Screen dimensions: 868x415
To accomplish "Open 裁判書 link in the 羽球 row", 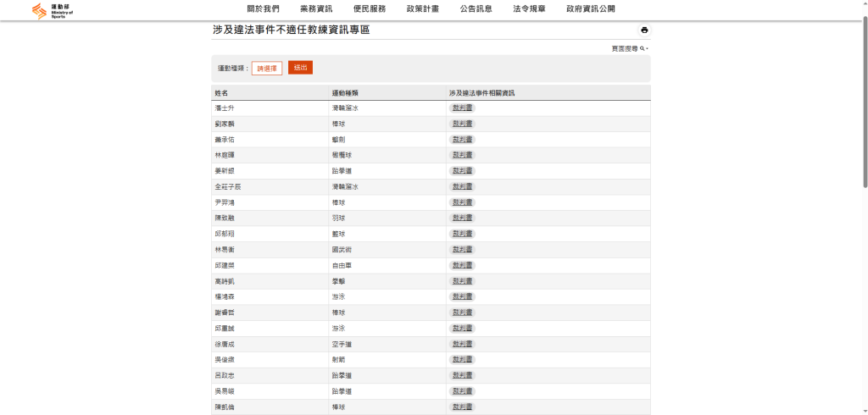I will click(x=462, y=218).
